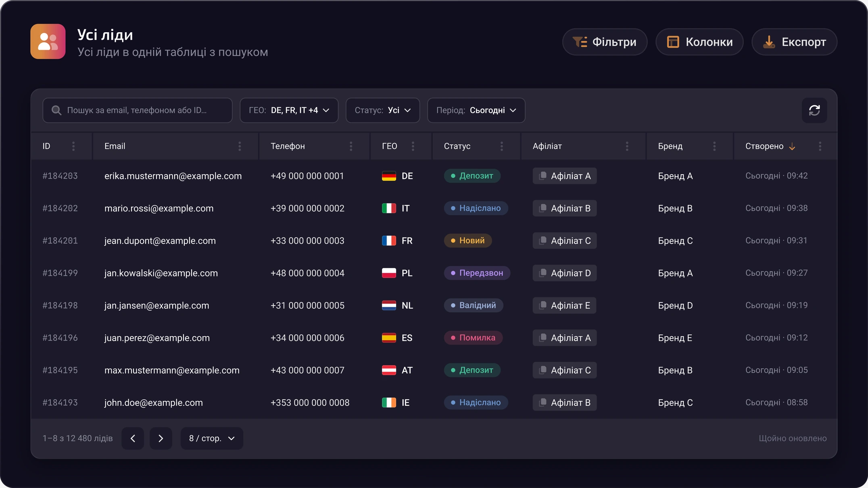The image size is (868, 488).
Task: Click the Spanish flag in ES row
Action: pos(389,338)
